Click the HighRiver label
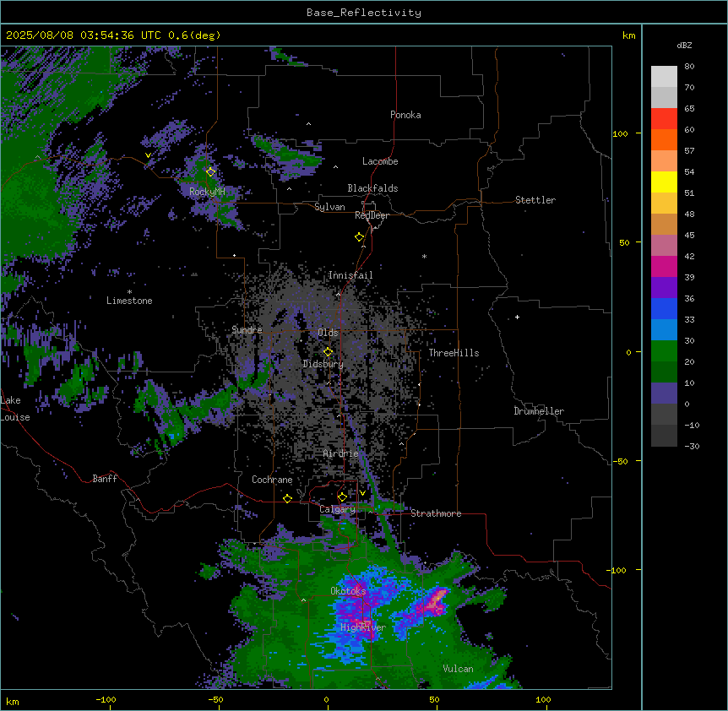 coord(363,627)
